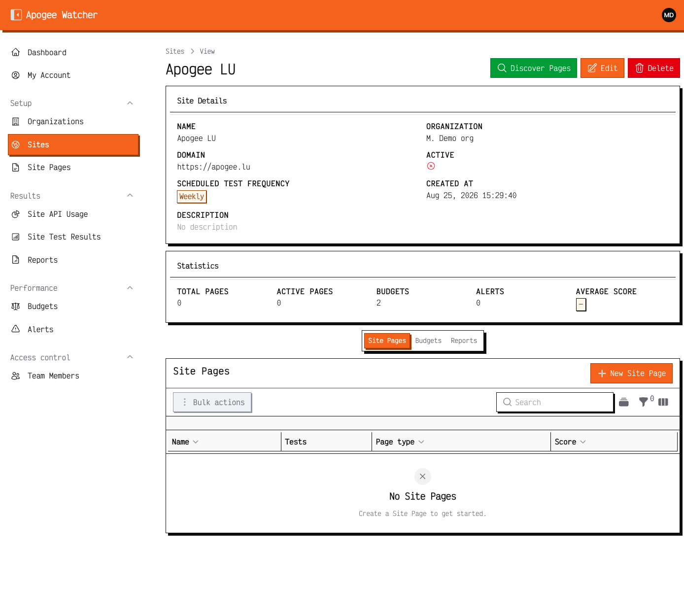
Task: Switch to the Reports tab
Action: 464,341
